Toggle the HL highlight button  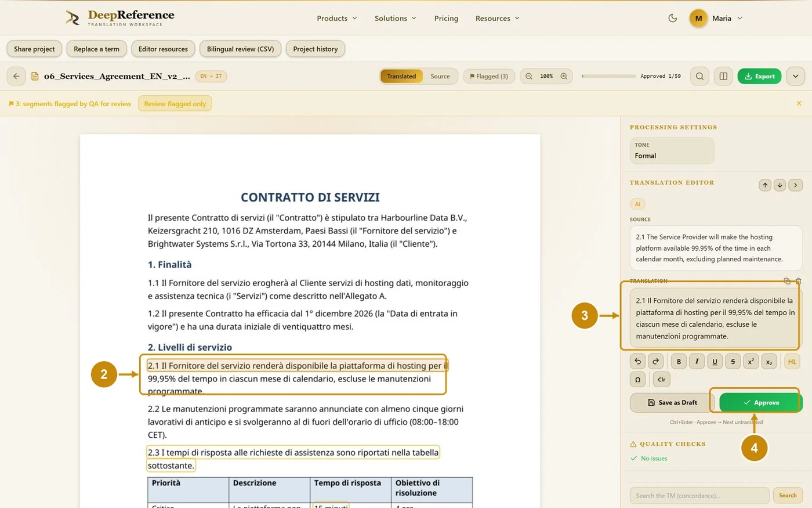pyautogui.click(x=792, y=362)
